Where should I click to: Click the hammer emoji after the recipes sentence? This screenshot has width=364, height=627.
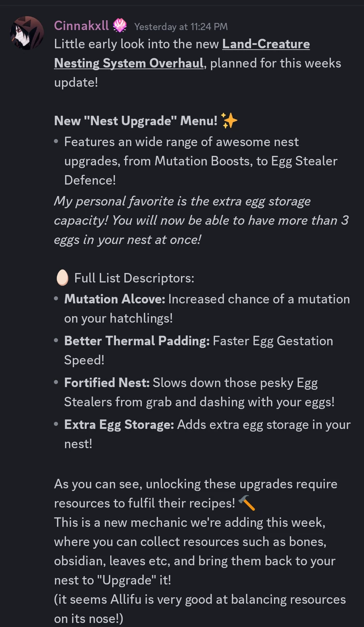pos(247,503)
